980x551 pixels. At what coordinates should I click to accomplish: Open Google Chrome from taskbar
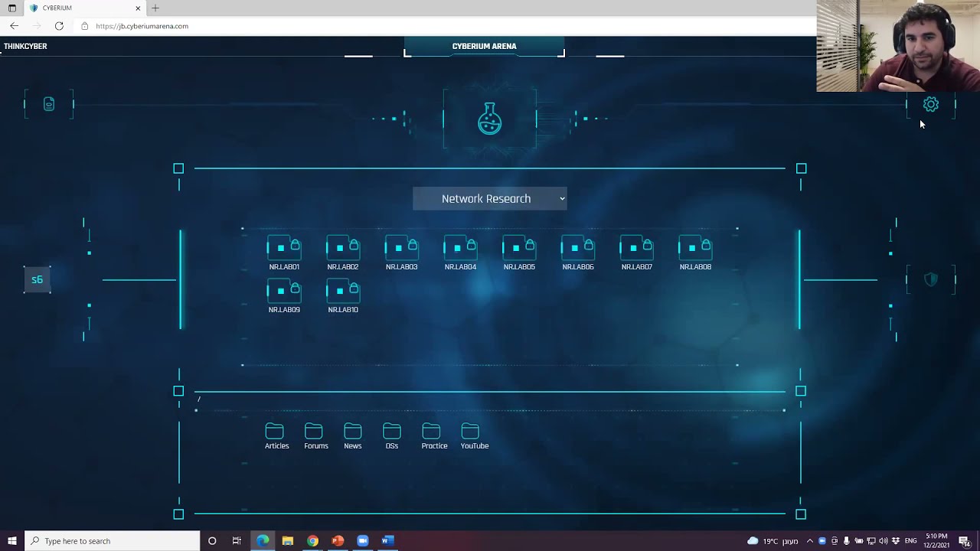[x=312, y=541]
